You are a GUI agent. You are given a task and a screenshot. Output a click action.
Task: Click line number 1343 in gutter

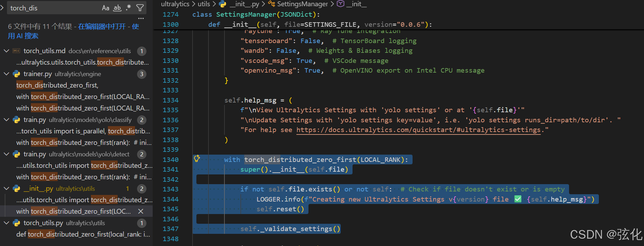tap(170, 189)
